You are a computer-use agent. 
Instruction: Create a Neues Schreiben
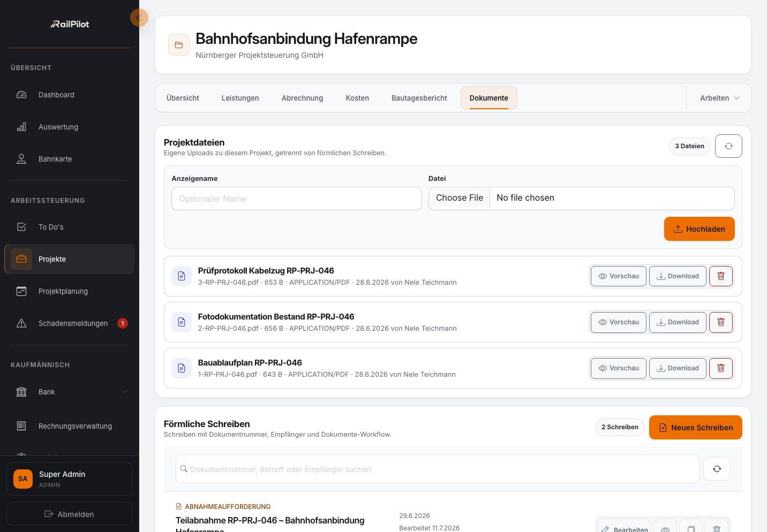click(695, 428)
